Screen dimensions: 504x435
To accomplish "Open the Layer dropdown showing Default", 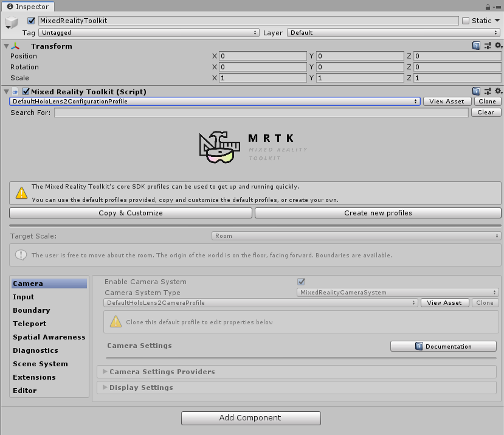I will tap(394, 32).
